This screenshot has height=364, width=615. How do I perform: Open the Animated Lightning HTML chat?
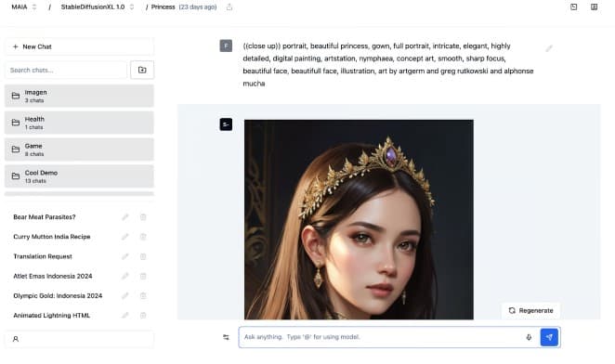click(x=52, y=316)
